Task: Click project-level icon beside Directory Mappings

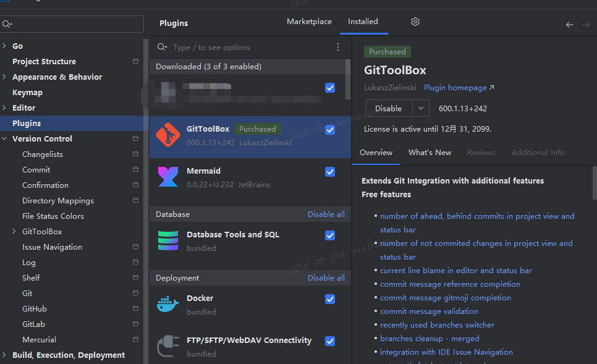Action: click(x=135, y=200)
